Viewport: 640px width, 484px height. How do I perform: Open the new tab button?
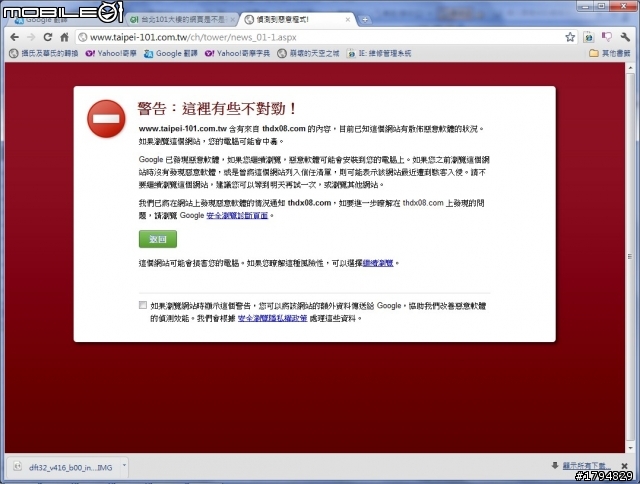click(x=365, y=20)
